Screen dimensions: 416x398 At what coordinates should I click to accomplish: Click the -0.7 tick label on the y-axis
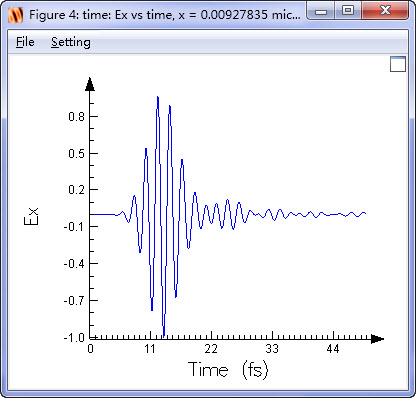click(74, 300)
